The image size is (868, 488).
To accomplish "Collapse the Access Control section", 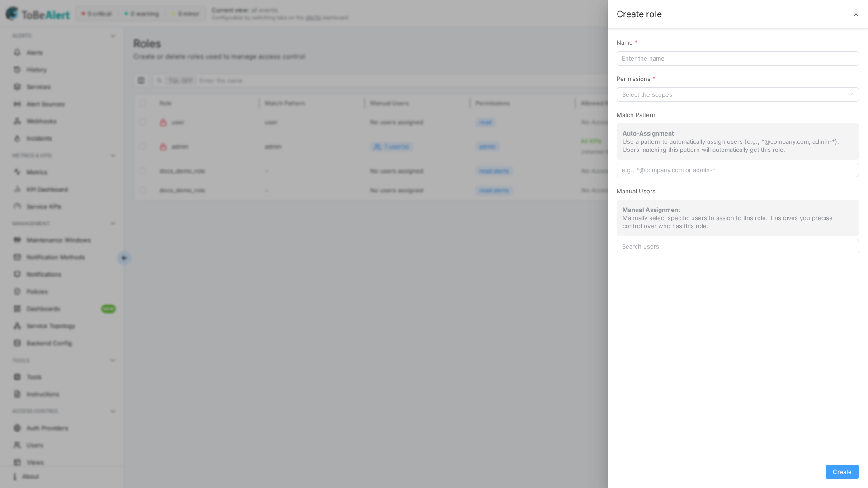I will (x=113, y=412).
